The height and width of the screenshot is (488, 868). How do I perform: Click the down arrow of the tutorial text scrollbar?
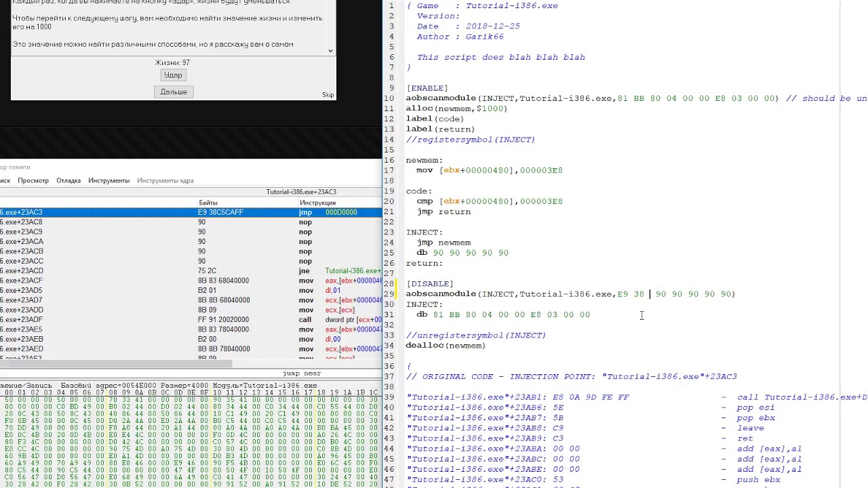pyautogui.click(x=330, y=50)
